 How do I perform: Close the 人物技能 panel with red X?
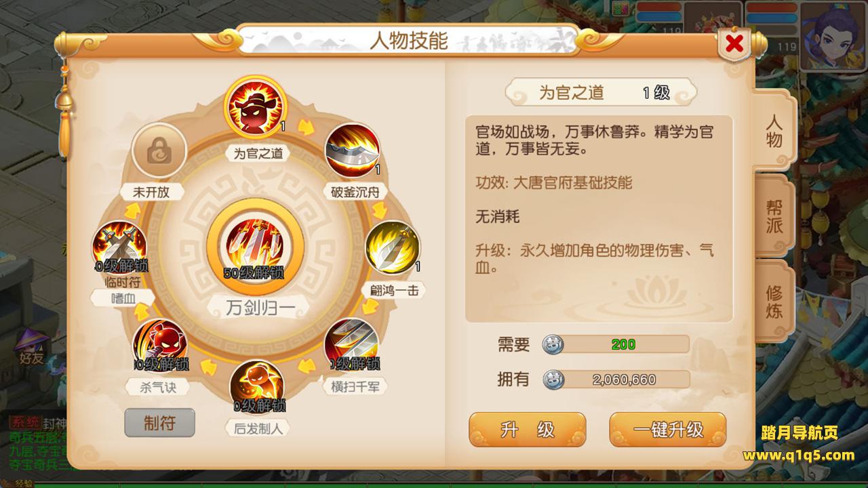point(734,44)
